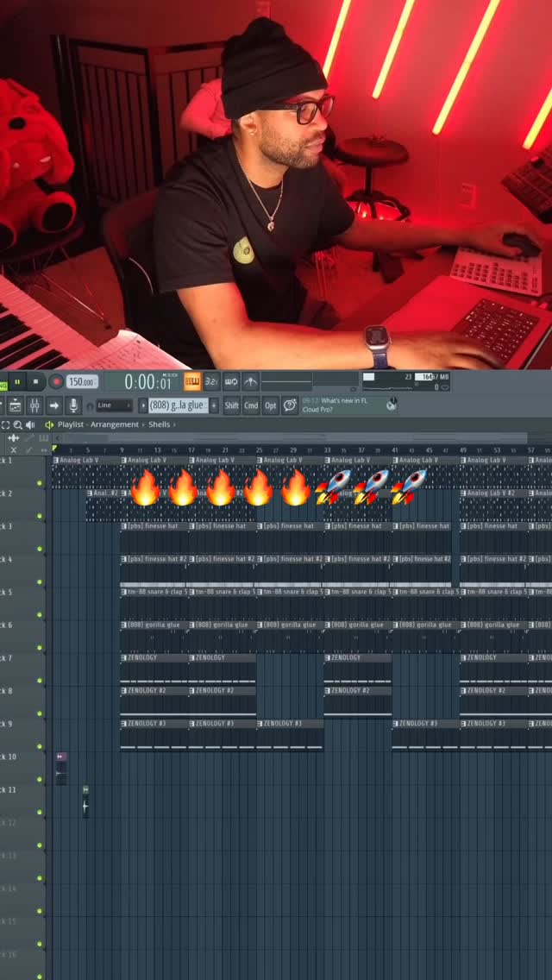Click the microphone audio recording icon
The image size is (552, 980).
click(73, 405)
